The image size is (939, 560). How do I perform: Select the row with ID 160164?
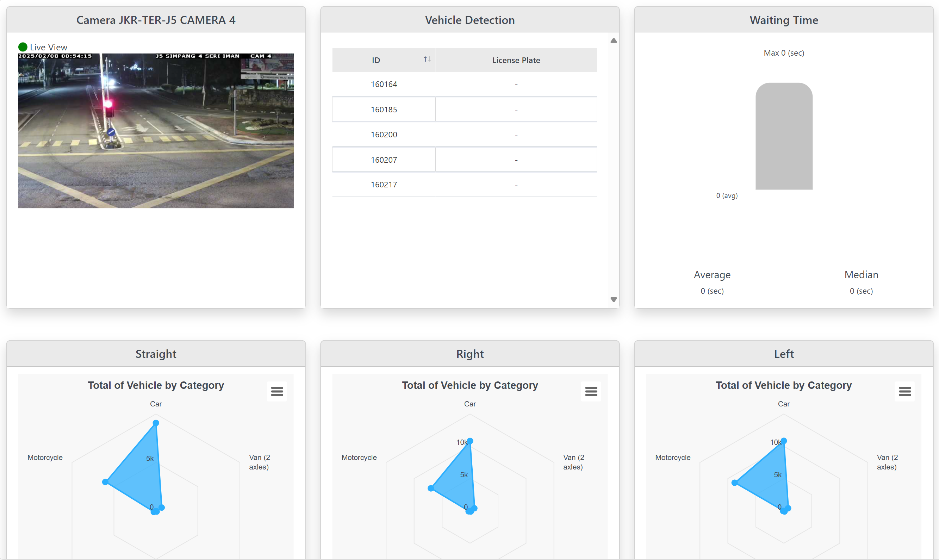[465, 84]
